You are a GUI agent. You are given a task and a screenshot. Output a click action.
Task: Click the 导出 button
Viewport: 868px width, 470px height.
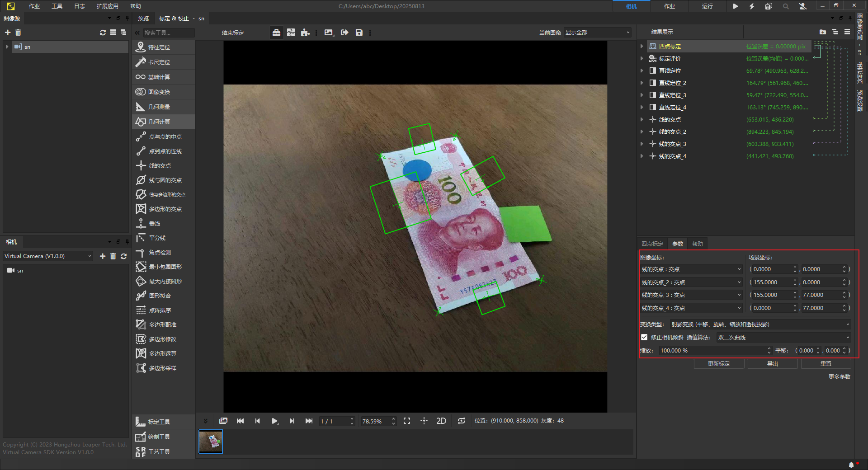772,364
